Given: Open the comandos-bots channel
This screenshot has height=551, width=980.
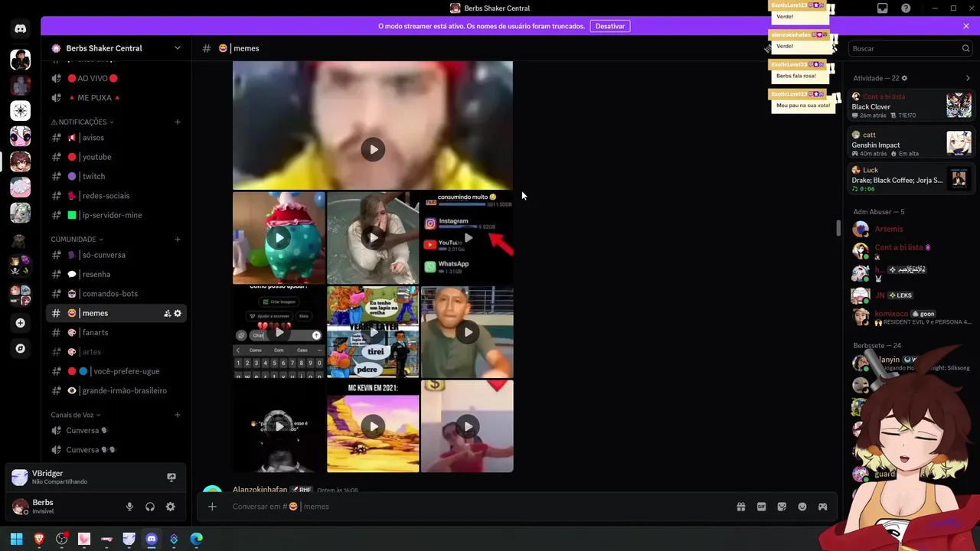Looking at the screenshot, I should pos(117,294).
